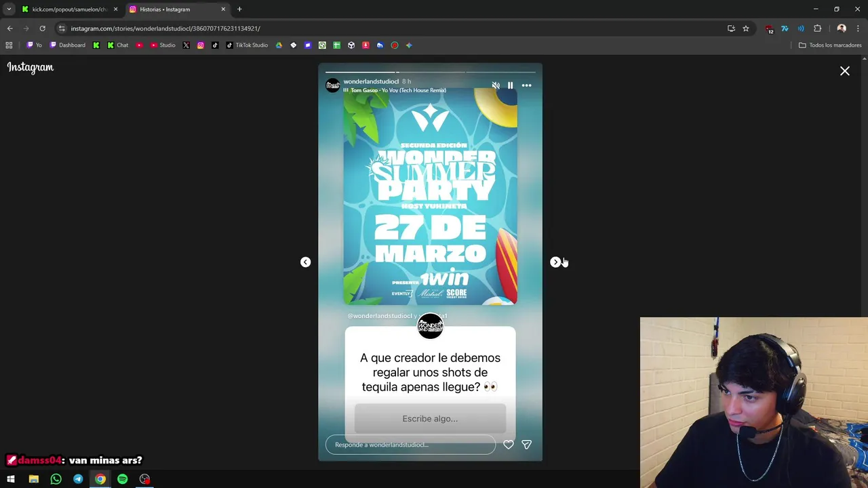
Task: Close the kick.com popout tab
Action: pyautogui.click(x=115, y=9)
